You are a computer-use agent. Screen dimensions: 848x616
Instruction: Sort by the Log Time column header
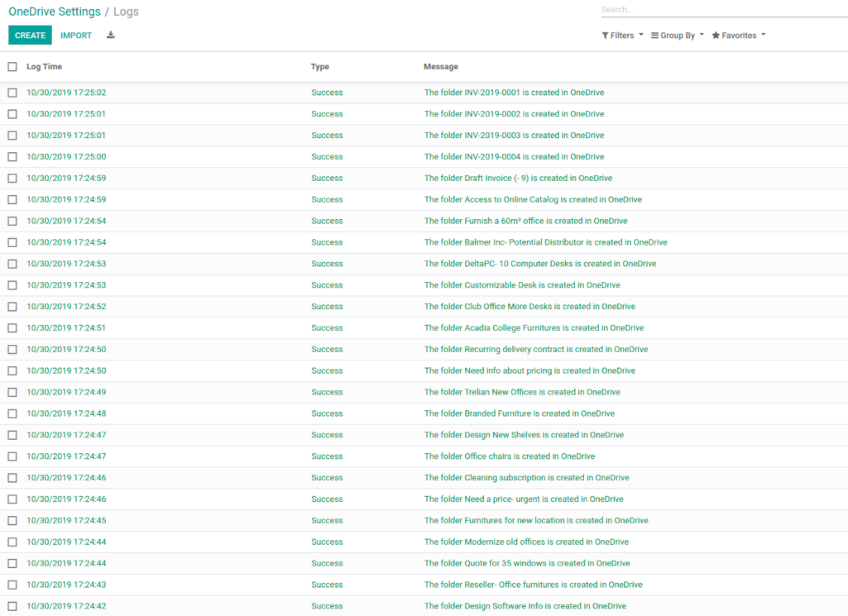[x=44, y=67]
